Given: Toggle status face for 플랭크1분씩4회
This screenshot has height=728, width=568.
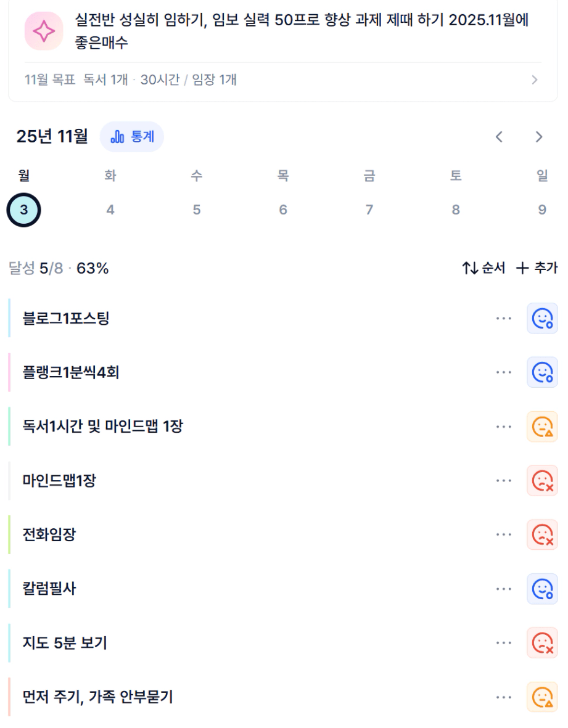Looking at the screenshot, I should [x=542, y=372].
